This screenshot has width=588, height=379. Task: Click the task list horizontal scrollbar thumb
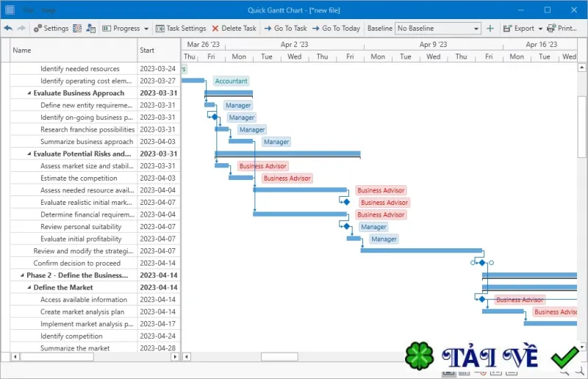[x=57, y=357]
